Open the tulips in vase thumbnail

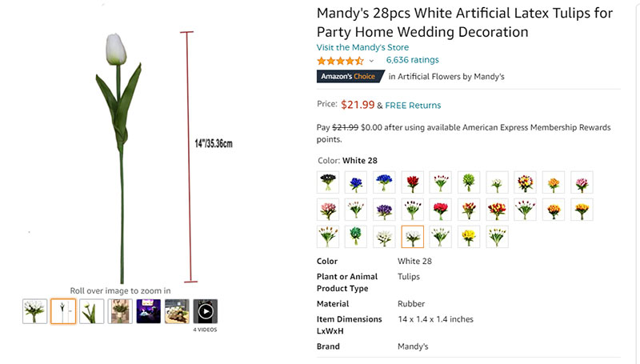tap(120, 311)
